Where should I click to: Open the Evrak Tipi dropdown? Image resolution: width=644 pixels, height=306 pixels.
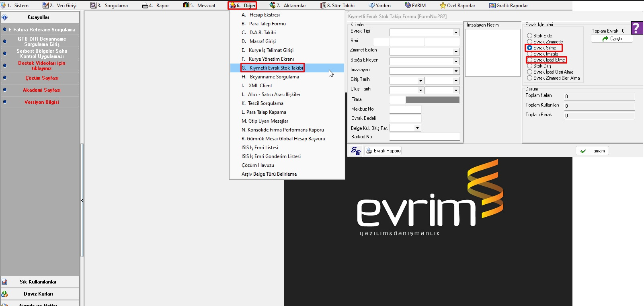tap(456, 33)
